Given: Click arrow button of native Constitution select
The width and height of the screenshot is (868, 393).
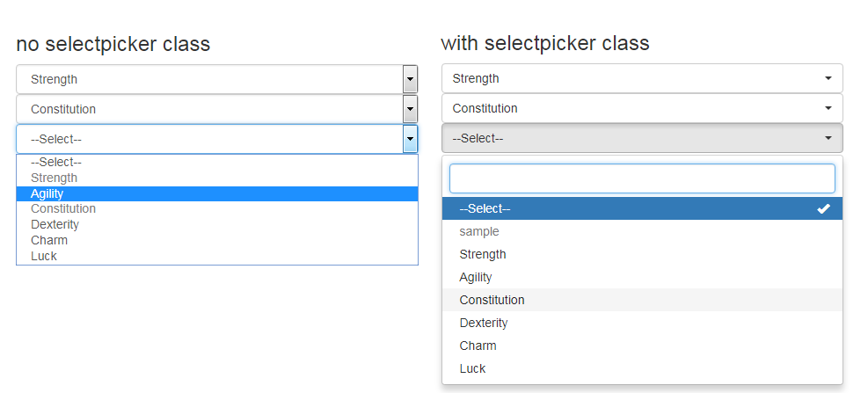Looking at the screenshot, I should tap(410, 109).
